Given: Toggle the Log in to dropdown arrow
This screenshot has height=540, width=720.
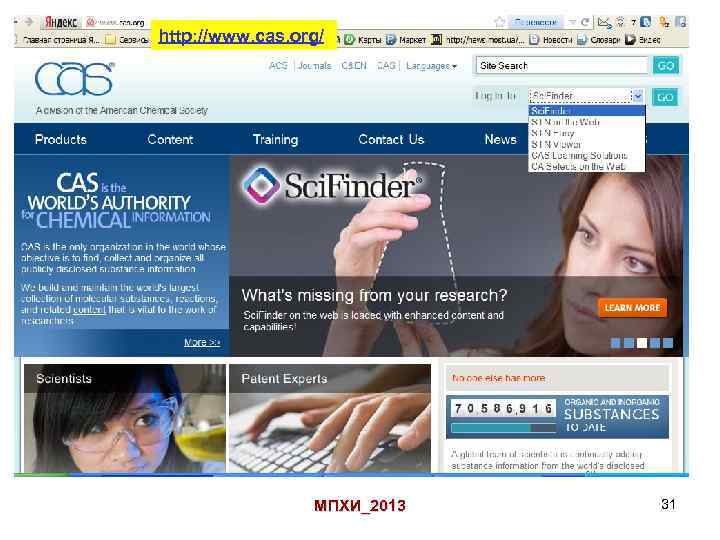Looking at the screenshot, I should tap(637, 96).
